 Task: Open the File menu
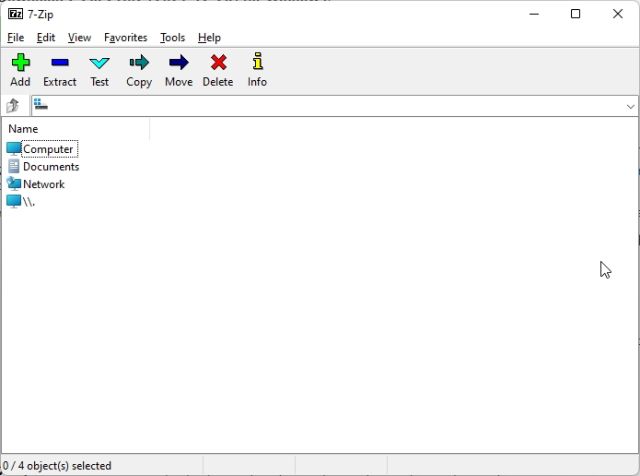[16, 38]
